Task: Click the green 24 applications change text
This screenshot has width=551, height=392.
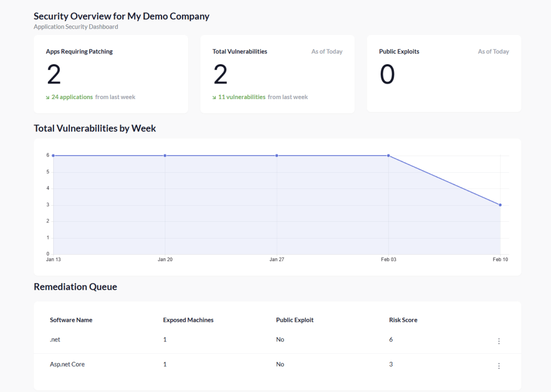Action: click(x=72, y=97)
